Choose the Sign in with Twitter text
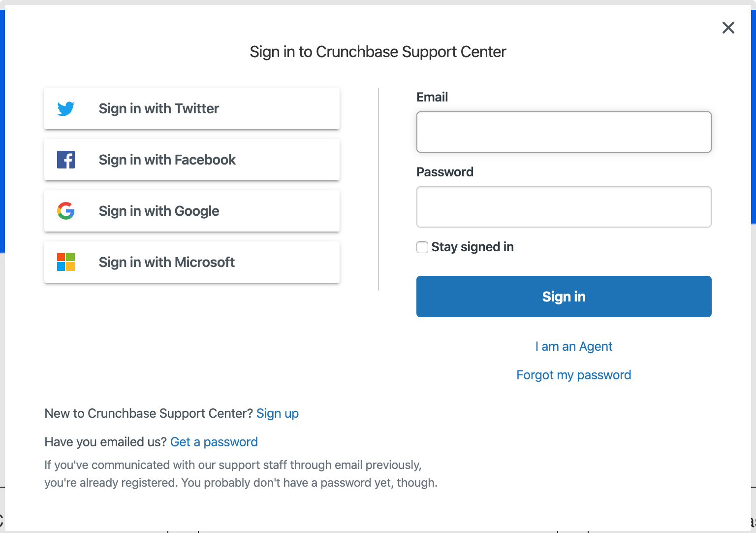 (x=158, y=108)
